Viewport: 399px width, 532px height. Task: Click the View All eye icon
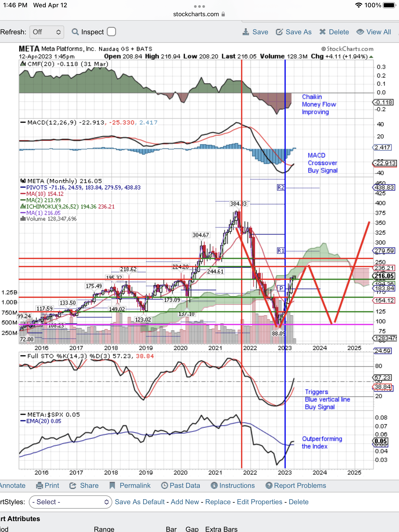pos(360,32)
